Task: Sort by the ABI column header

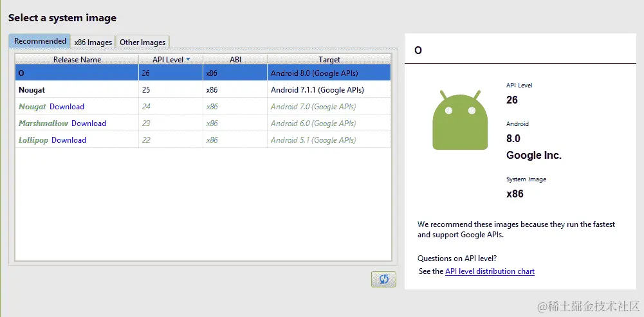Action: [x=235, y=60]
